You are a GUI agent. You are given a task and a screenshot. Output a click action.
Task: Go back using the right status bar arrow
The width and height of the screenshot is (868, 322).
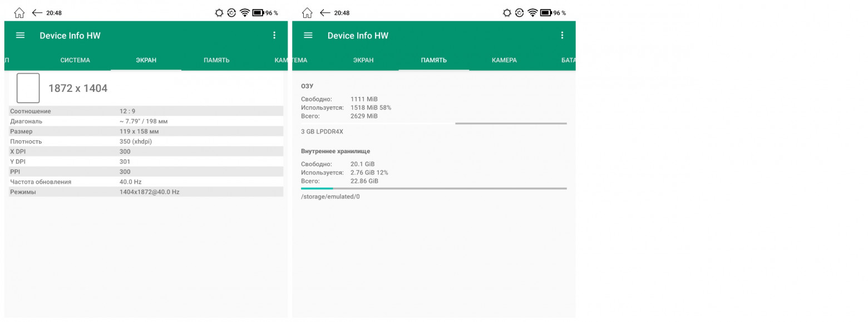point(325,13)
